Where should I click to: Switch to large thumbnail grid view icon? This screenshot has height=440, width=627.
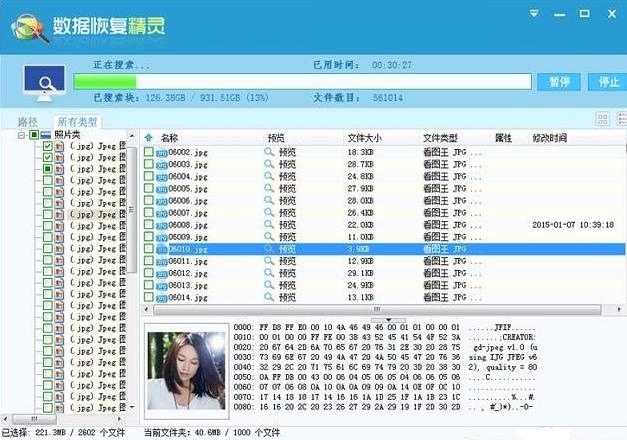click(602, 119)
